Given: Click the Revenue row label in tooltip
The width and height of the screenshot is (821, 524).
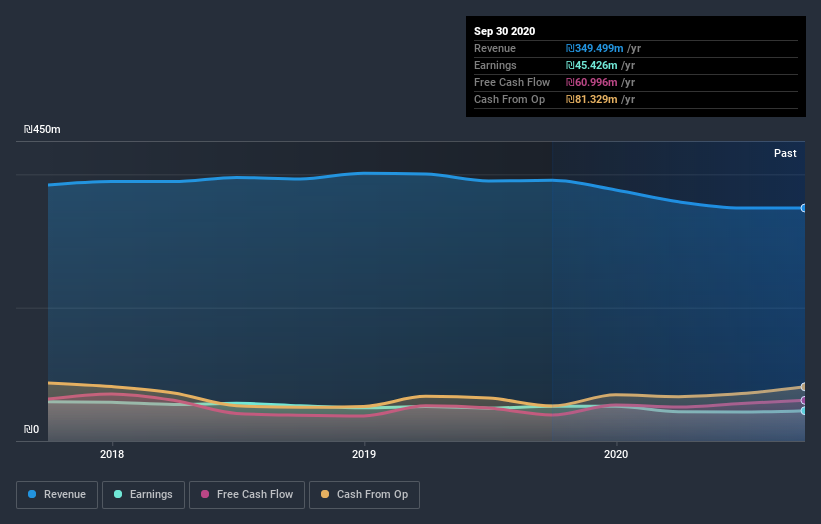Looking at the screenshot, I should pos(495,48).
